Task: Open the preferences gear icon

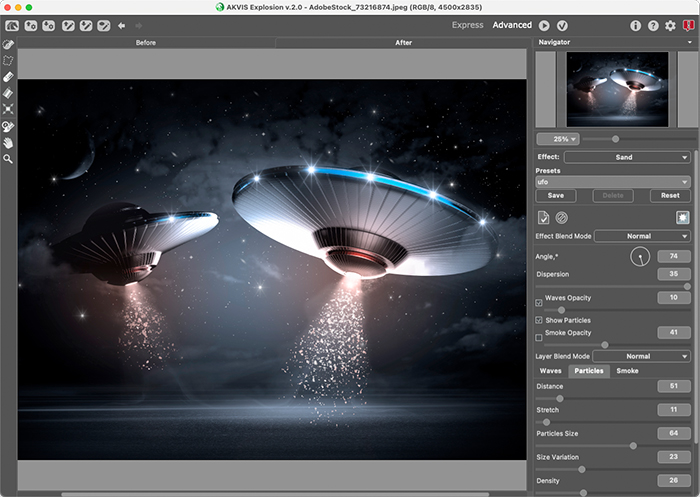Action: [670, 25]
